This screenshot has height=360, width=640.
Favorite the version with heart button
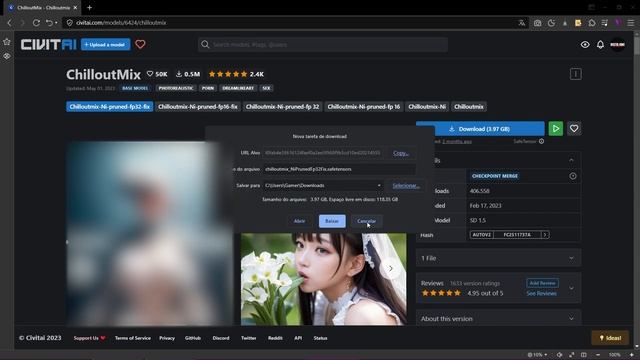574,129
